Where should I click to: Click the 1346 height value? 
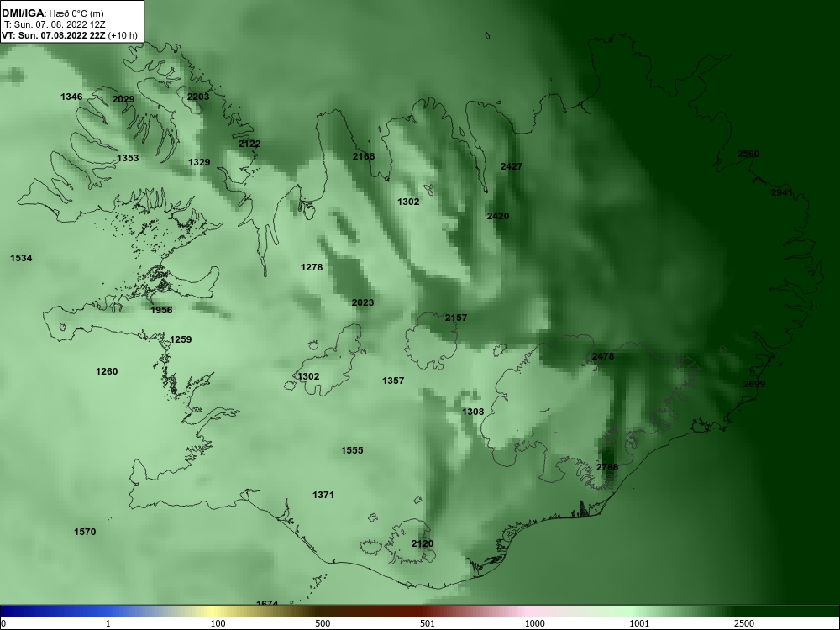[x=71, y=97]
